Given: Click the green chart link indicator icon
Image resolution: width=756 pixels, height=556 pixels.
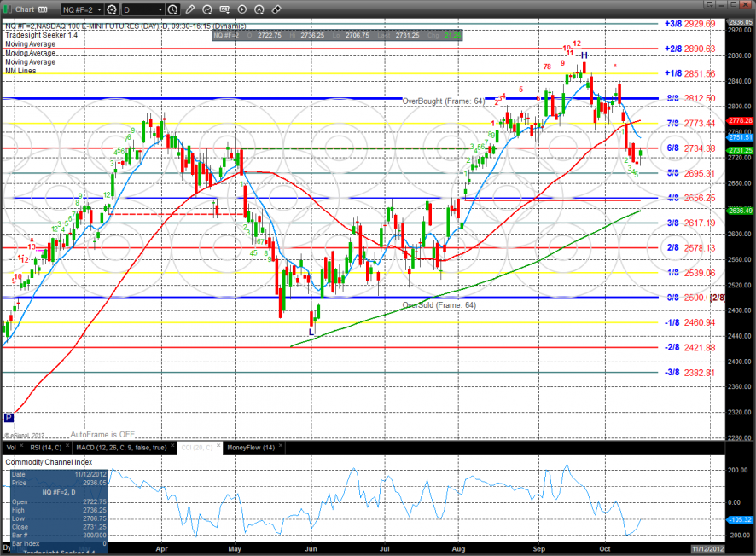Looking at the screenshot, I should click(8, 9).
